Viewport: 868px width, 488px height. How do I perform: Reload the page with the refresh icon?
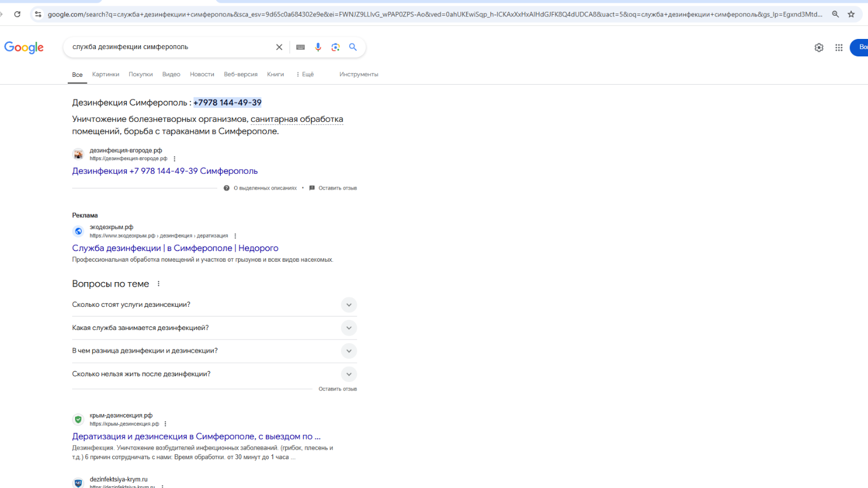click(x=17, y=14)
